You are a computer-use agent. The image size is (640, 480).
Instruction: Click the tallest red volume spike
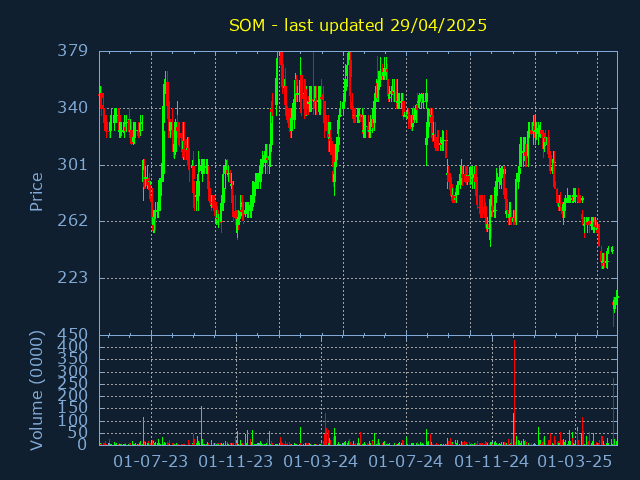click(x=514, y=392)
